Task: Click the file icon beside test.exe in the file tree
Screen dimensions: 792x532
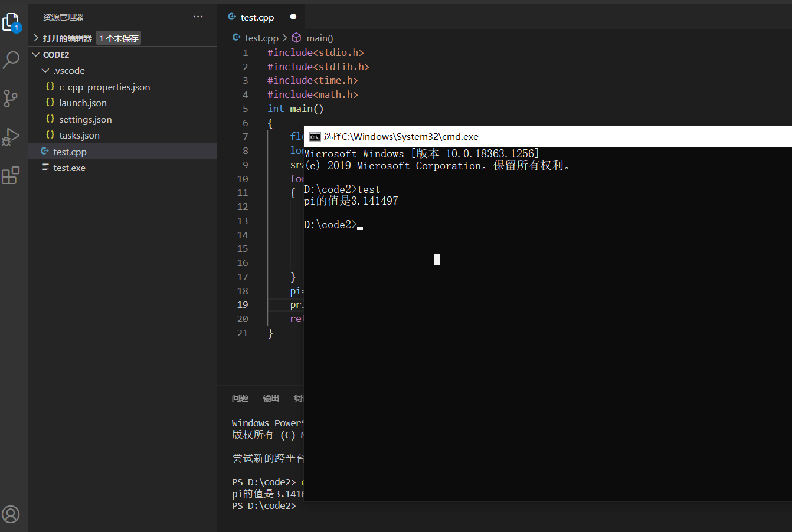Action: [x=45, y=168]
